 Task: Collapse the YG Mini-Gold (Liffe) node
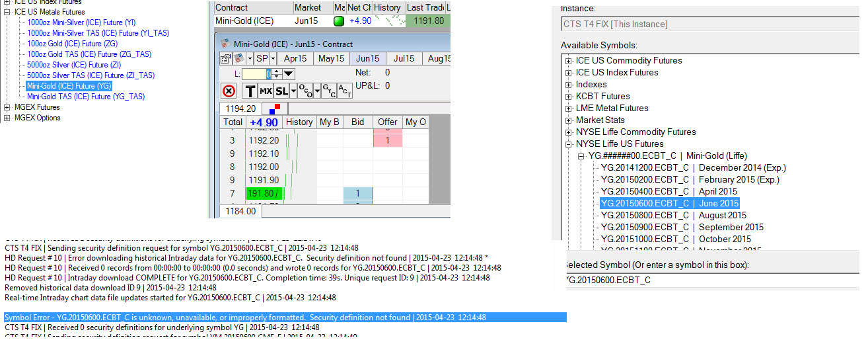581,156
